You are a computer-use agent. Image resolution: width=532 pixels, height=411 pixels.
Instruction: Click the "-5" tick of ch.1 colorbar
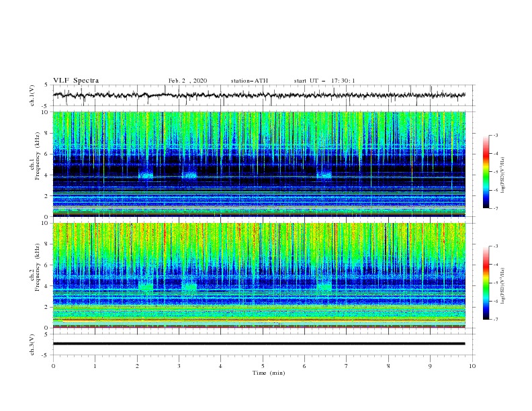pyautogui.click(x=496, y=172)
